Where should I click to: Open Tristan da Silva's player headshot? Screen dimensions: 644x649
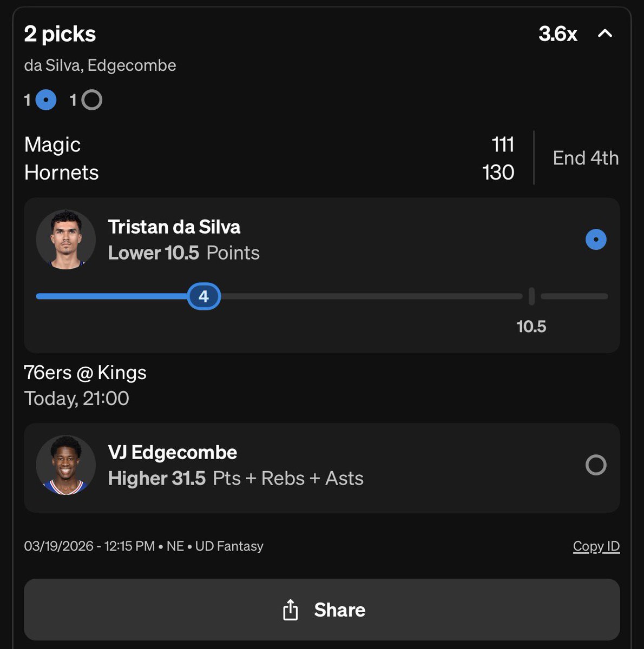[66, 240]
